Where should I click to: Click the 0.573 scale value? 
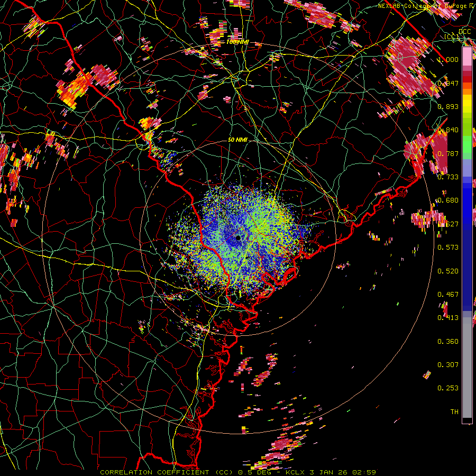click(x=448, y=247)
